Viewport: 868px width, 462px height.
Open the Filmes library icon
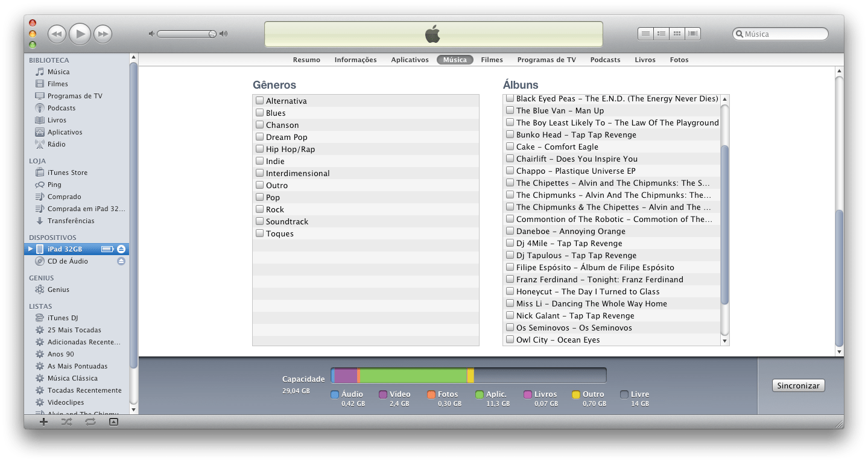pos(40,84)
